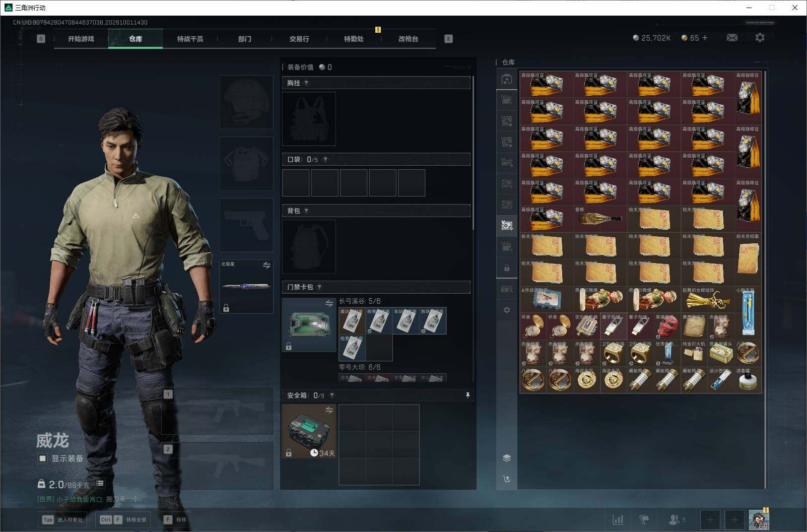
Task: Open stash sidebar gear settings icon
Action: point(507,310)
